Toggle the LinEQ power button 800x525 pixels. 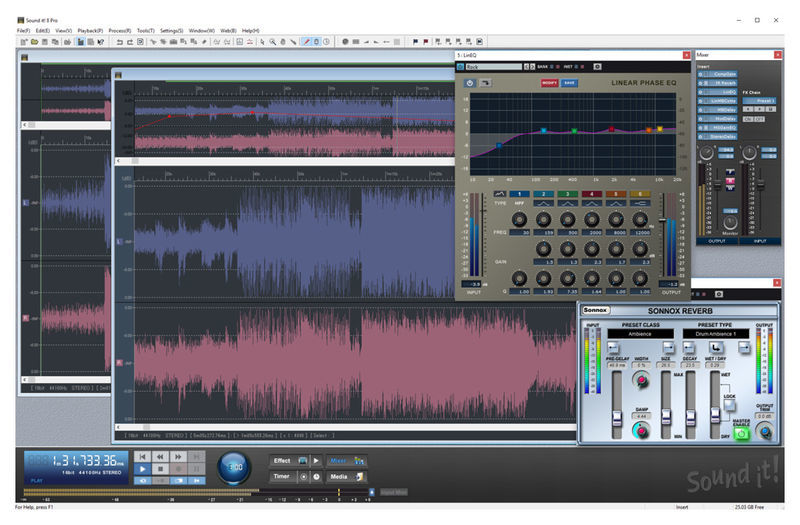click(470, 83)
